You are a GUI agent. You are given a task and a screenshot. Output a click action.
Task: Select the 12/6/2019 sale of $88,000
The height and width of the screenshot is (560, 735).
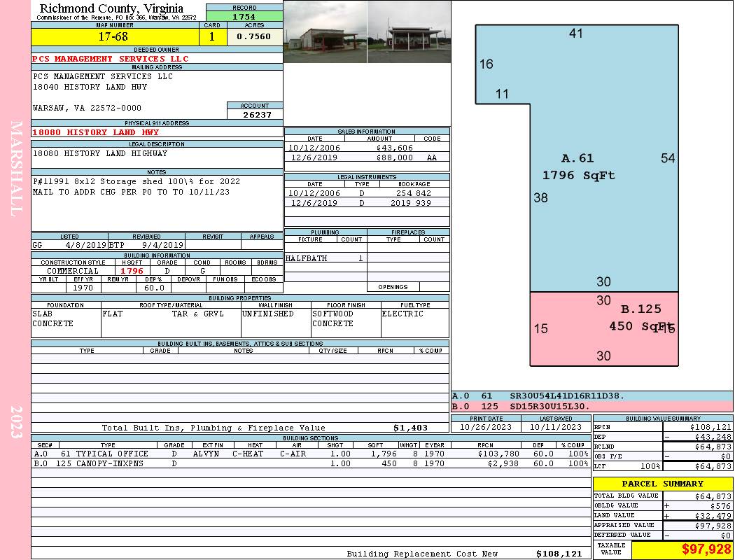click(x=367, y=158)
